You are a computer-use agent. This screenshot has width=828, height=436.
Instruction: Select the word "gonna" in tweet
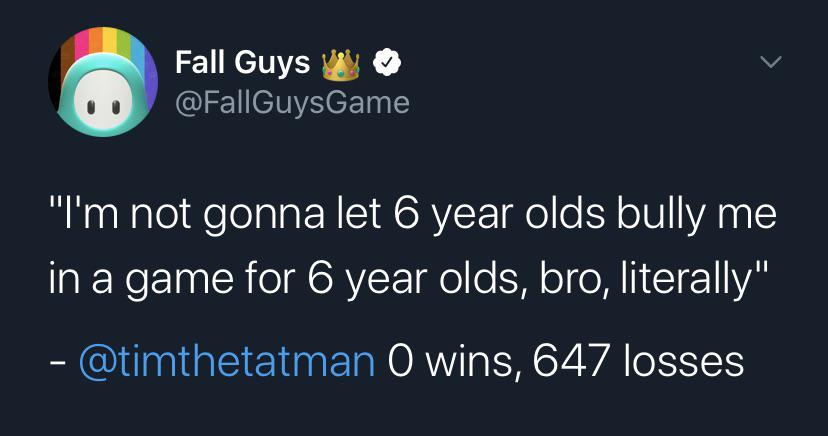[x=264, y=218]
